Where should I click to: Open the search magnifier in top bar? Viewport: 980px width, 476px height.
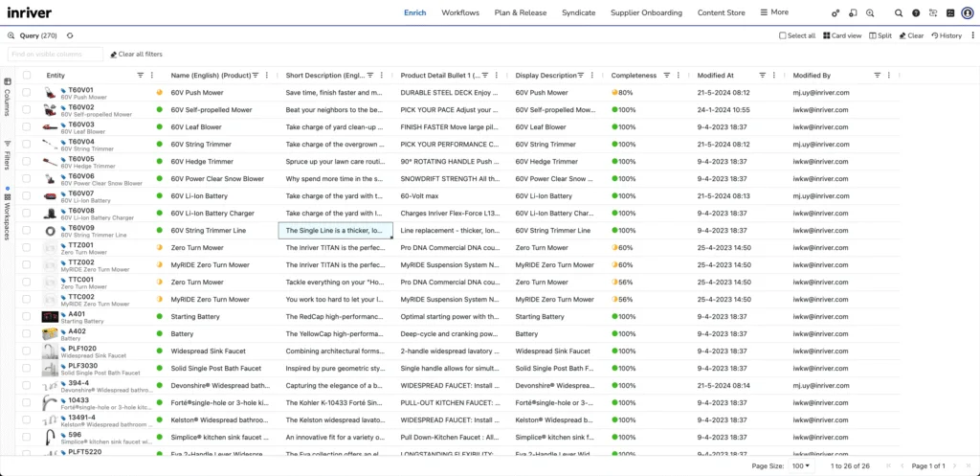pos(898,12)
